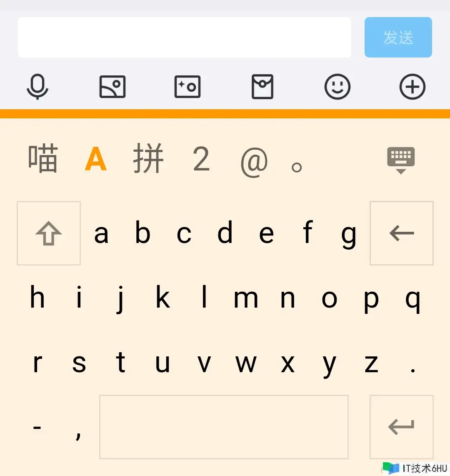This screenshot has height=476, width=450.
Task: Focus the message text input field
Action: (185, 38)
